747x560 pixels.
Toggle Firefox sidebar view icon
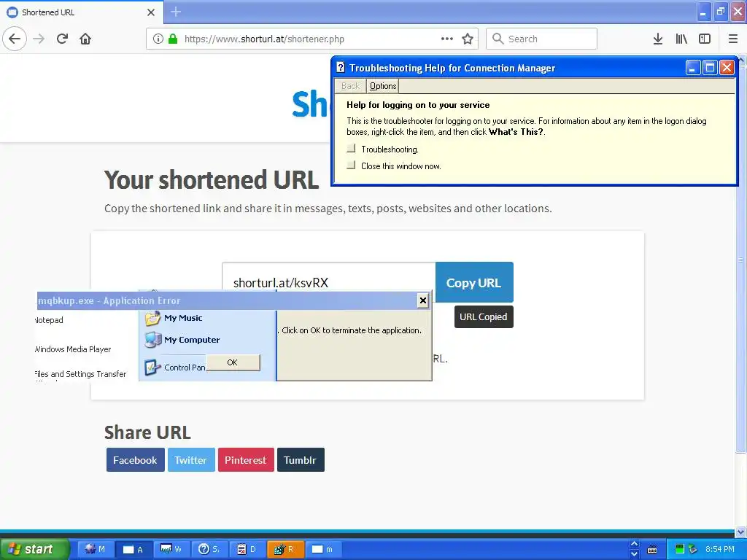(x=705, y=39)
